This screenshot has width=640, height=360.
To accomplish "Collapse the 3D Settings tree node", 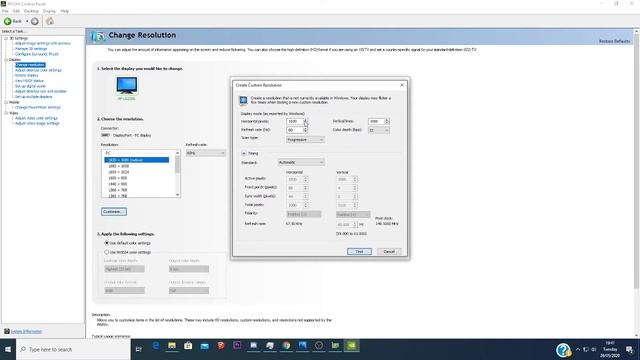I will [6, 38].
